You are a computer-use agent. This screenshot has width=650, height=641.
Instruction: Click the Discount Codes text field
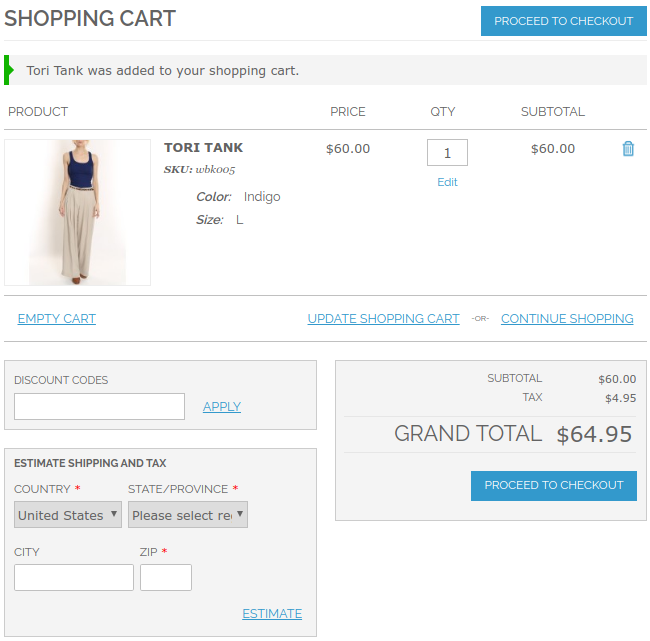(99, 406)
